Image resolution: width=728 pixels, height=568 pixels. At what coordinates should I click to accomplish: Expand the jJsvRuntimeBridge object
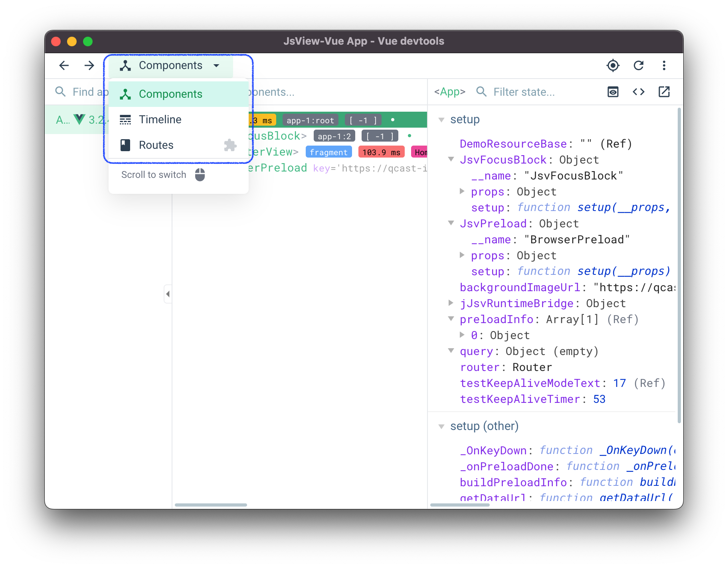[x=451, y=303]
